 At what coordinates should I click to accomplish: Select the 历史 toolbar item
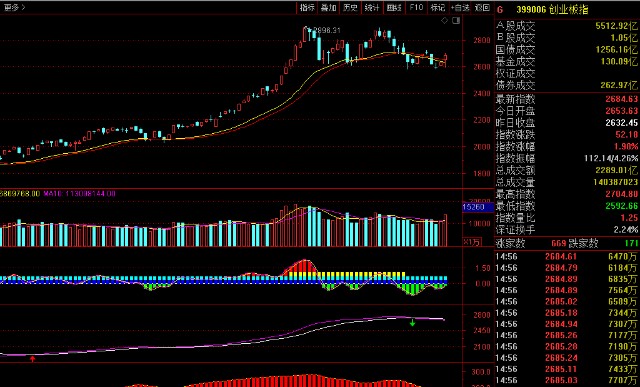[x=350, y=7]
